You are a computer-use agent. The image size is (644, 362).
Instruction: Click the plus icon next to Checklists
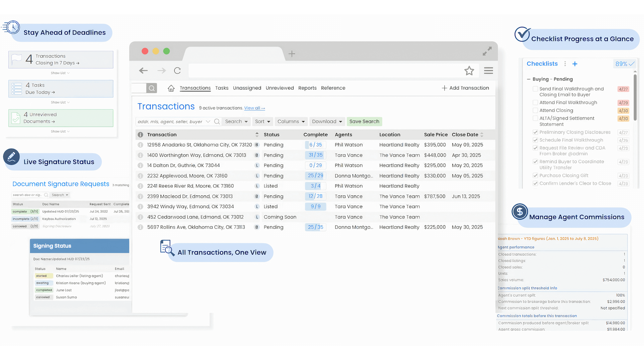point(575,64)
